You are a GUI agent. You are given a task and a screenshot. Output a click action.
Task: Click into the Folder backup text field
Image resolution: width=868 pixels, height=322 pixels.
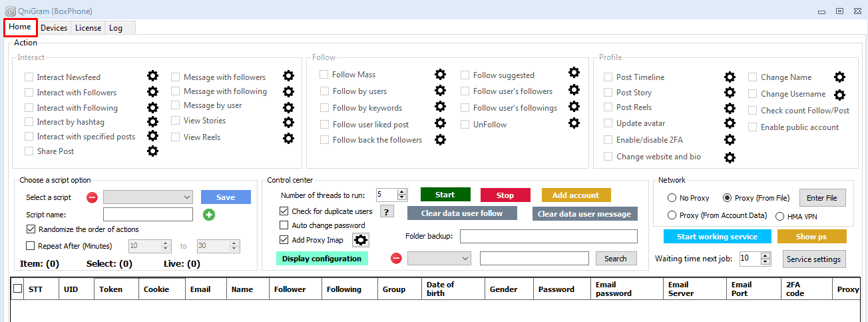(x=548, y=237)
